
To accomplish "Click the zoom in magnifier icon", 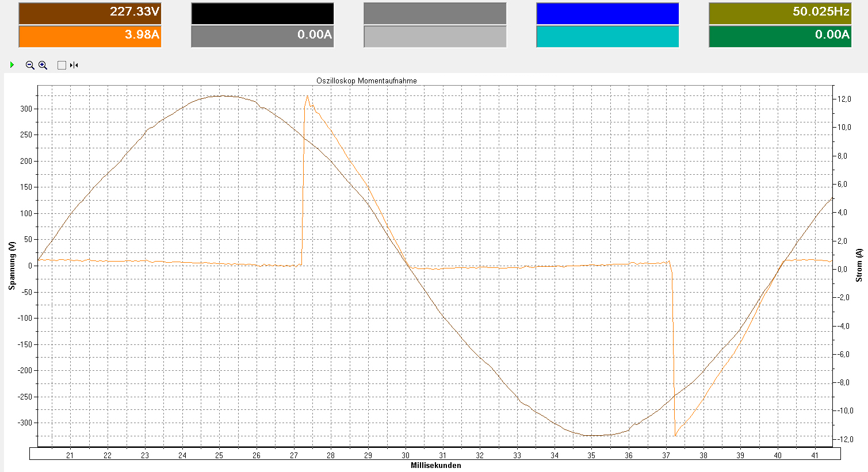I will (x=43, y=65).
